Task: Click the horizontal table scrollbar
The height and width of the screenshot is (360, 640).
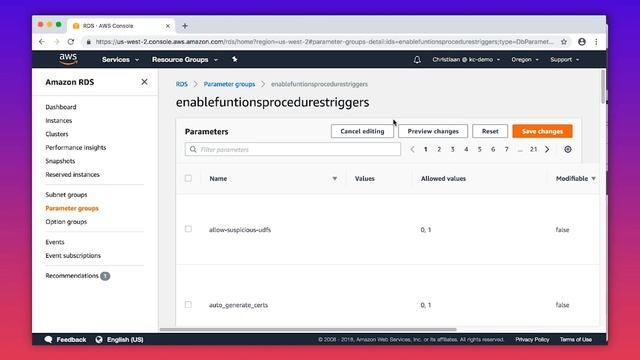Action: coord(308,329)
